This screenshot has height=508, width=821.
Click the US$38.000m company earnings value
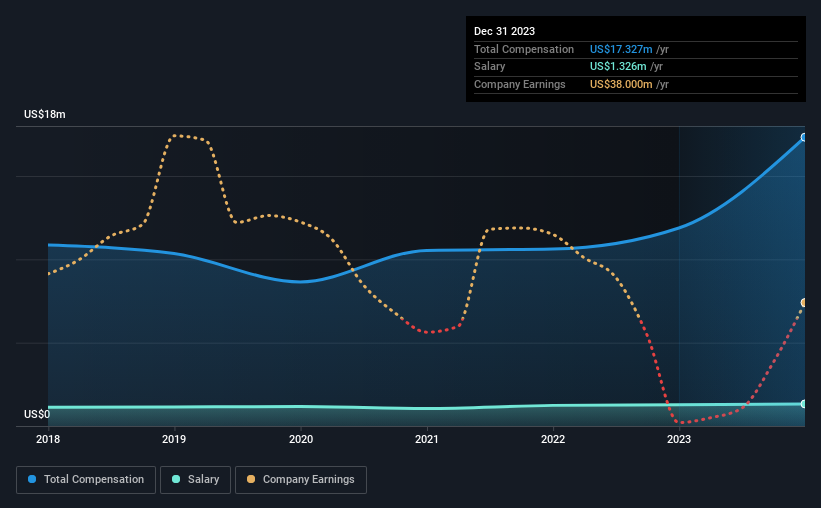tap(621, 84)
